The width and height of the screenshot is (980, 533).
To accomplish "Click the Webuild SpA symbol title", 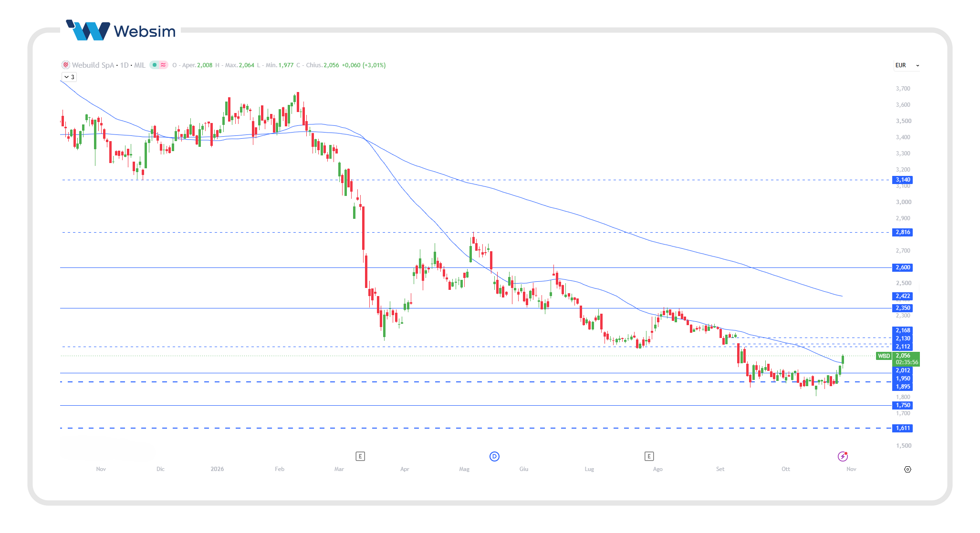I will (93, 65).
